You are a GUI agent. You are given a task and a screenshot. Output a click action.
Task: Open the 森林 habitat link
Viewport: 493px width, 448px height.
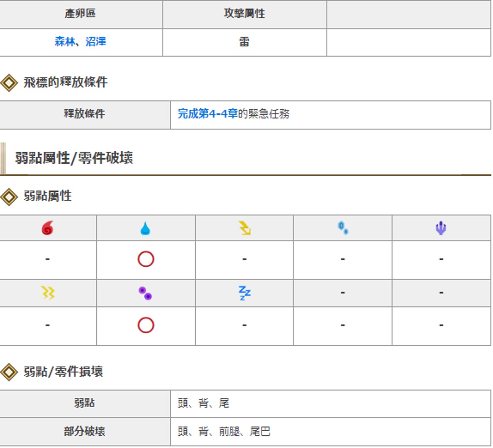pyautogui.click(x=65, y=42)
